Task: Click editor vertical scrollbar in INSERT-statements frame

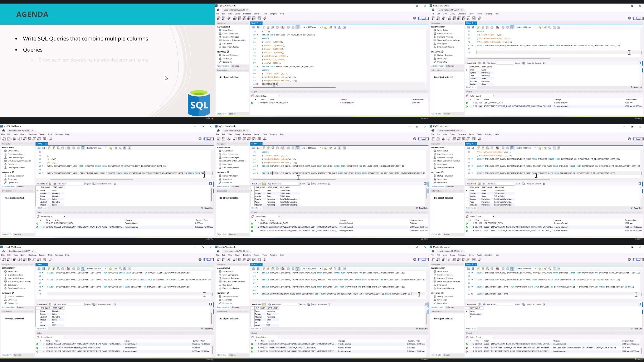Action: pyautogui.click(x=427, y=73)
